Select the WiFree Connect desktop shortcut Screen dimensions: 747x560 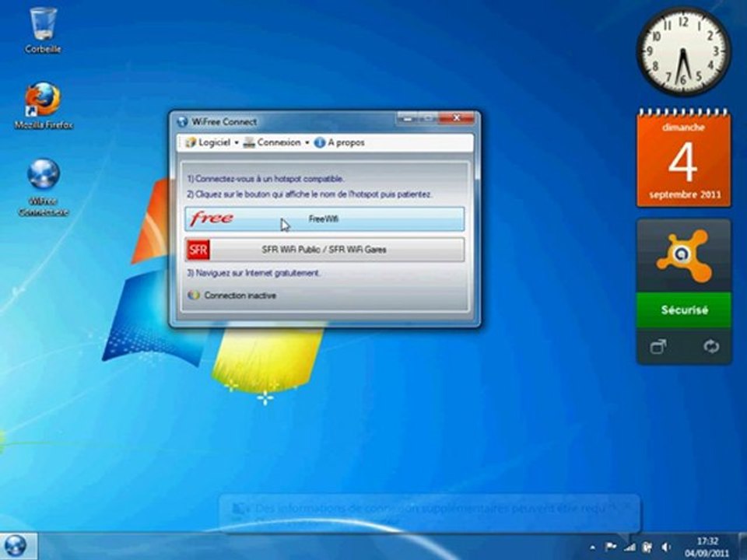point(44,187)
